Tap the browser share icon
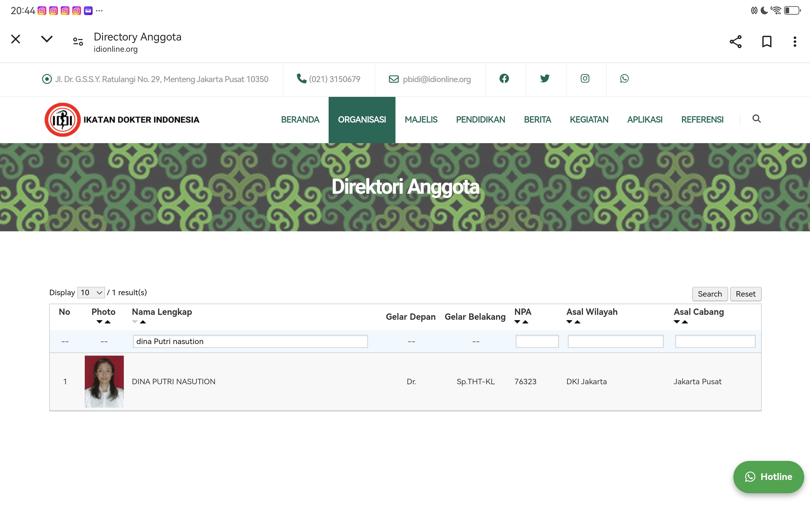810x532 pixels. click(x=735, y=42)
